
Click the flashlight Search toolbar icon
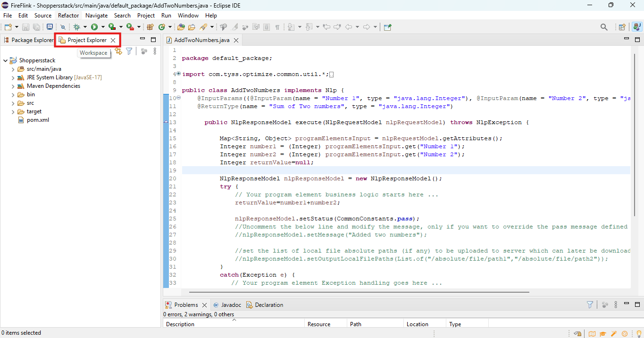203,27
